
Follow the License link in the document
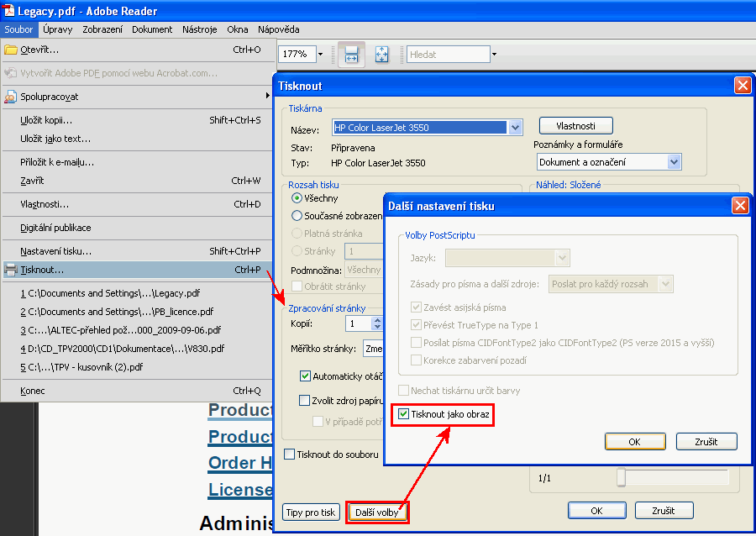[240, 489]
